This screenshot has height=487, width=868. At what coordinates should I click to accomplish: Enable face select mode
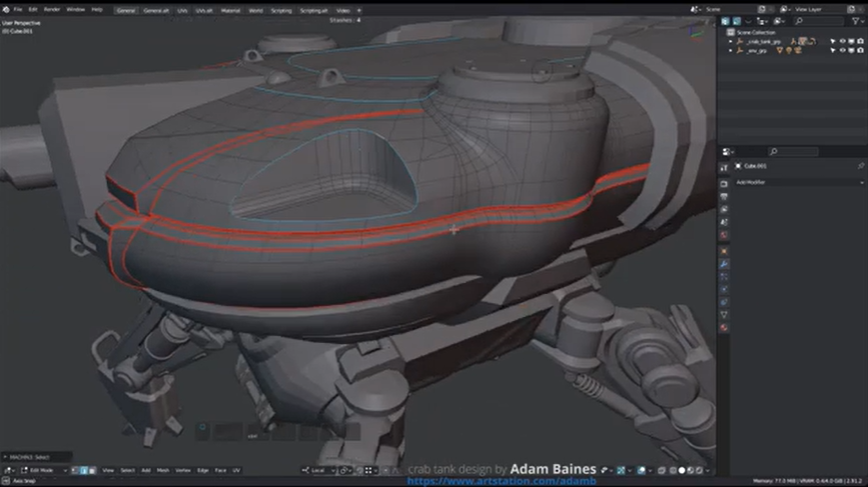point(92,470)
